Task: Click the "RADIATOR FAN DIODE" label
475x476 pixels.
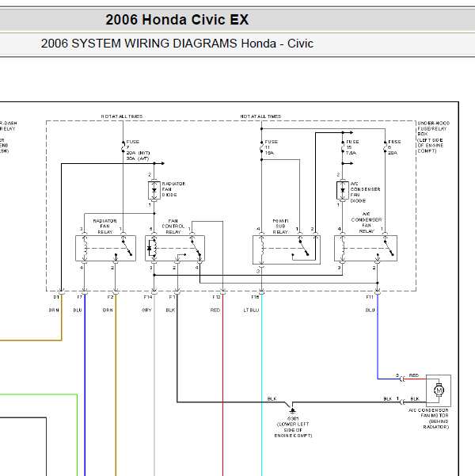Action: pyautogui.click(x=173, y=189)
